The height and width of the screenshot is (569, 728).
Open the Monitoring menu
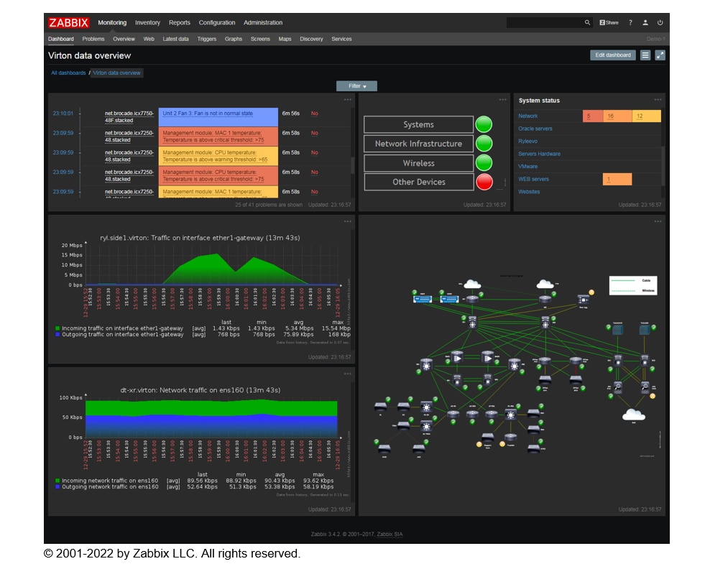click(112, 22)
